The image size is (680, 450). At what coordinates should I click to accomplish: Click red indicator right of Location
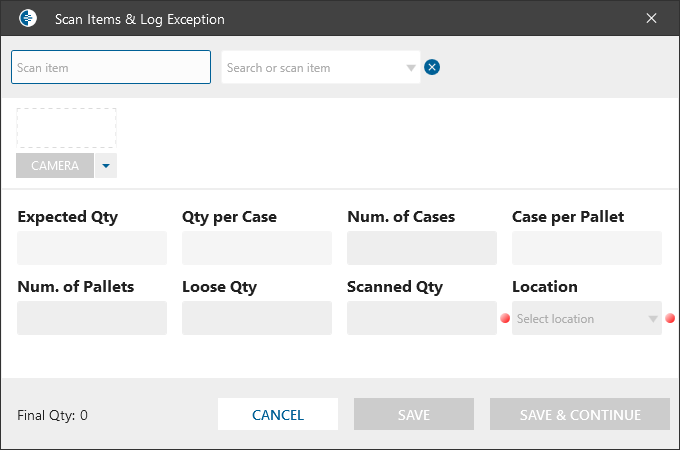(x=670, y=319)
